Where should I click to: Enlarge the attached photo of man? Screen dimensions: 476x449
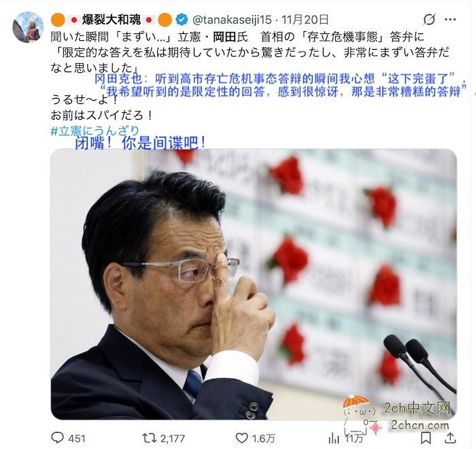pos(254,284)
